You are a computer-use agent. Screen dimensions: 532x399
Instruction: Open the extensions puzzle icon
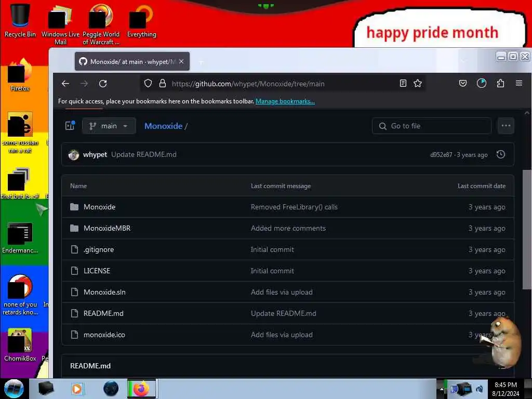coord(500,84)
